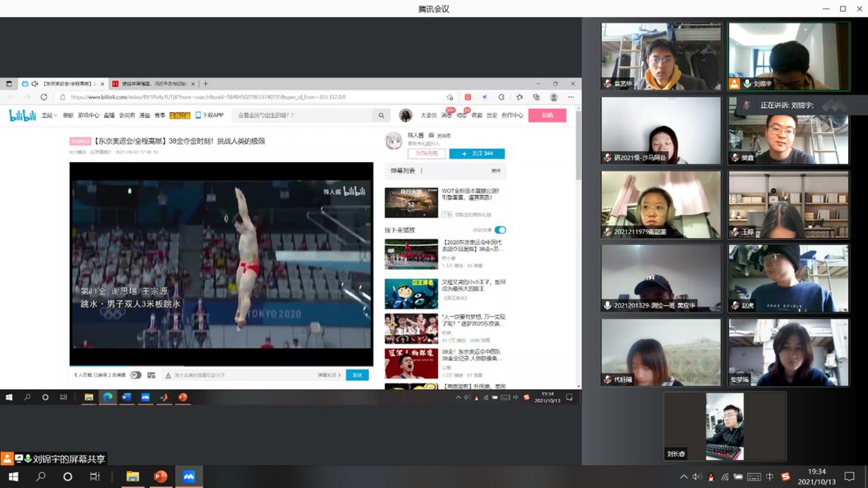This screenshot has width=868, height=488.
Task: Select participant 王婷 video tile
Action: coord(789,204)
